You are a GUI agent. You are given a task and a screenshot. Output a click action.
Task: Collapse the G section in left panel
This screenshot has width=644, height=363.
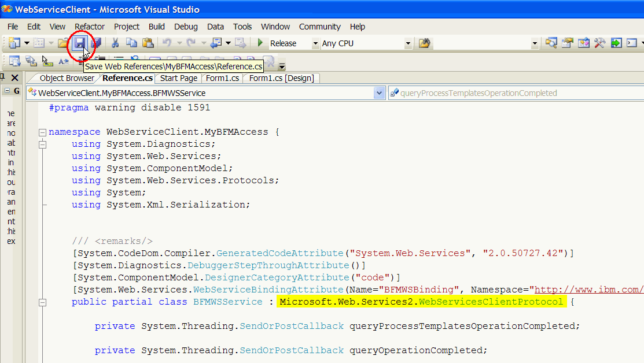tap(7, 91)
